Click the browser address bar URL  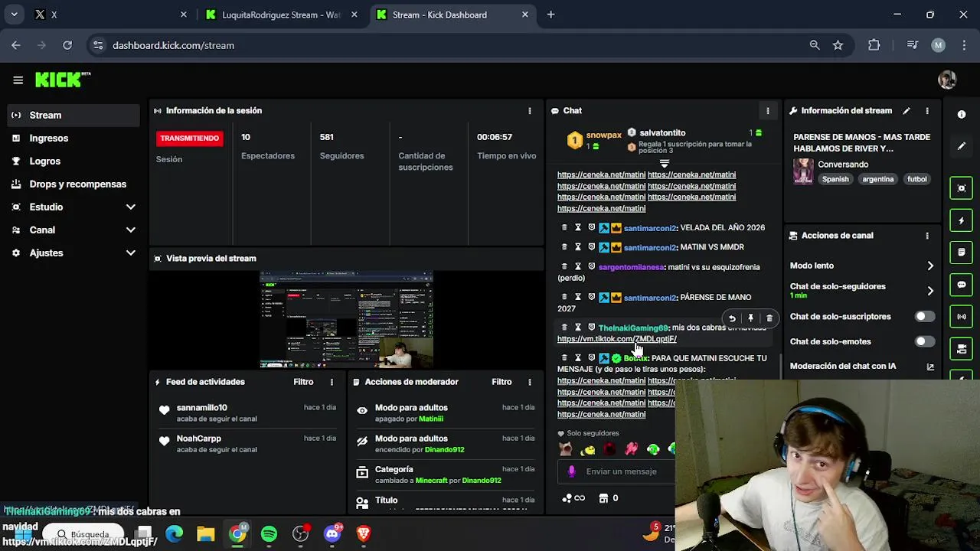[x=173, y=45]
